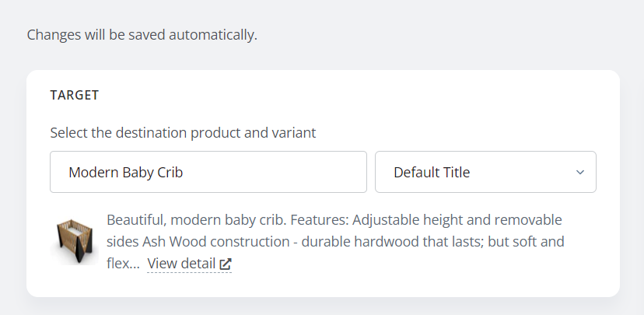644x315 pixels.
Task: Focus the Modern Baby Crib product field
Action: click(208, 172)
